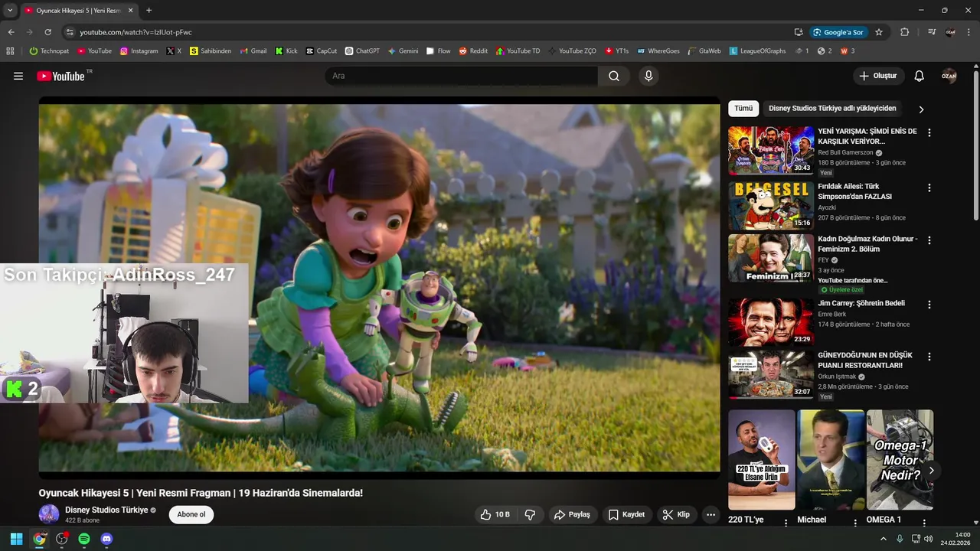Open the BELGESEL Fırıldak Ailesi thumbnail
Screen dimensions: 980x551
(x=771, y=206)
